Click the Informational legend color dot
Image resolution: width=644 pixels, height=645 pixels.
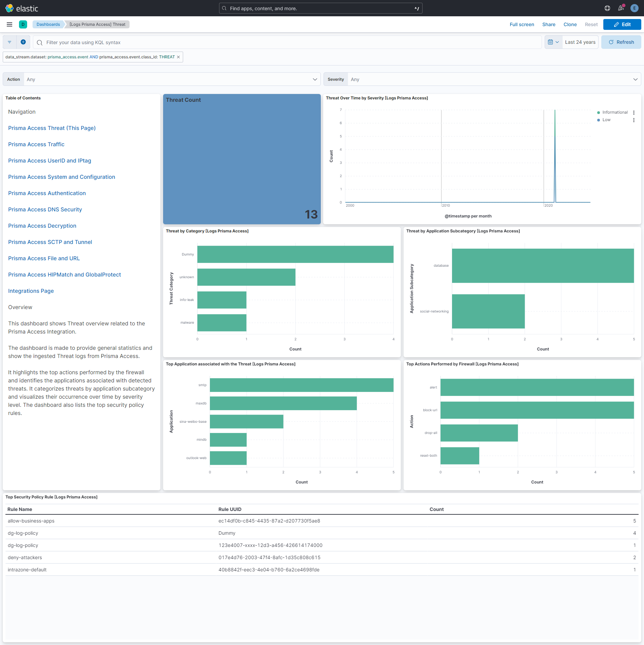599,112
